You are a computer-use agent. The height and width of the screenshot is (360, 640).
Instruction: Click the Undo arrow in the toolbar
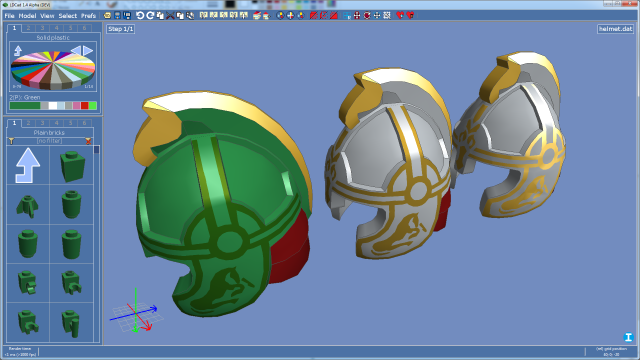140,16
